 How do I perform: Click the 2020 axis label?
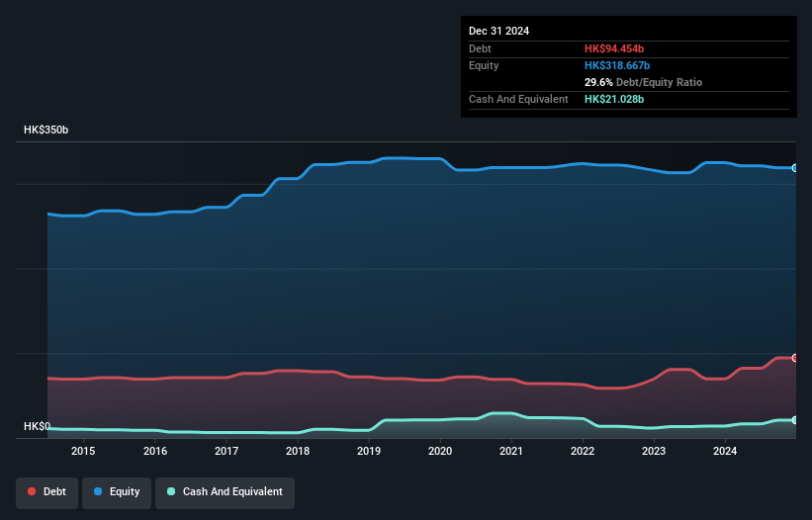440,451
